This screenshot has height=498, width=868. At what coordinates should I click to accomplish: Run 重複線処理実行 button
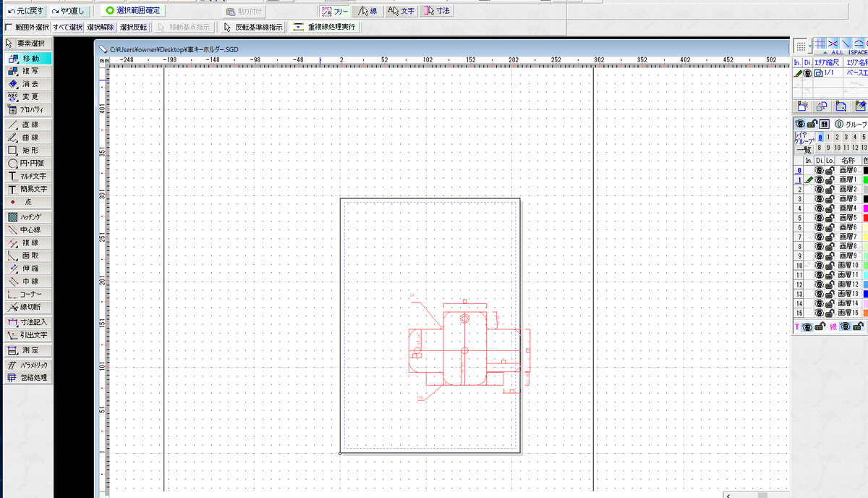click(325, 28)
